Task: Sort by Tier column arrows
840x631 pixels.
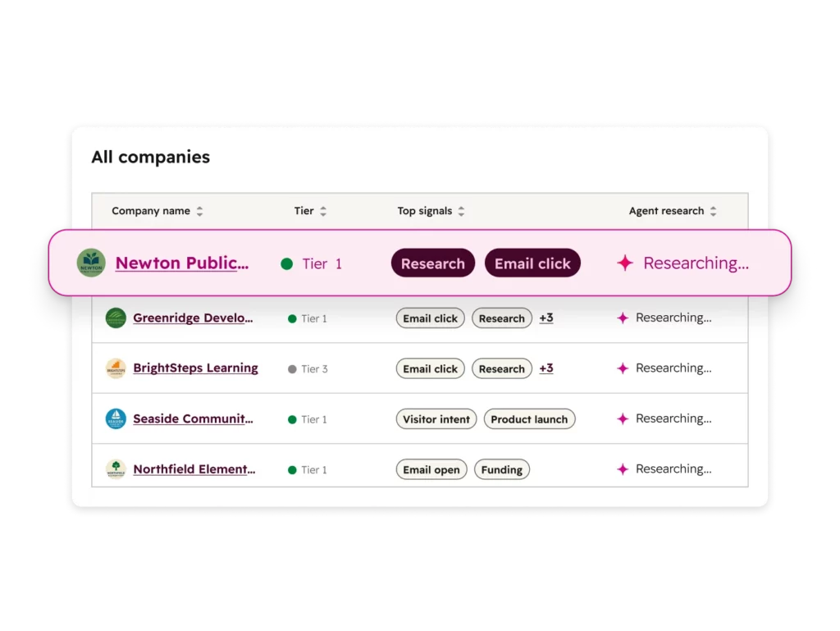Action: click(x=323, y=211)
